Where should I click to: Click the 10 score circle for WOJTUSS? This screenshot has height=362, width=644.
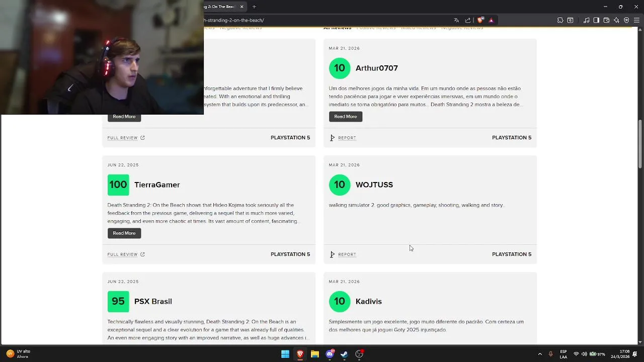(x=340, y=185)
